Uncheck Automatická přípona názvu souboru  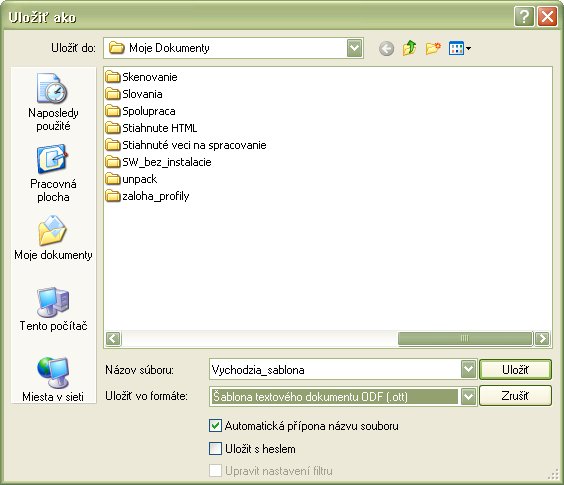point(215,426)
